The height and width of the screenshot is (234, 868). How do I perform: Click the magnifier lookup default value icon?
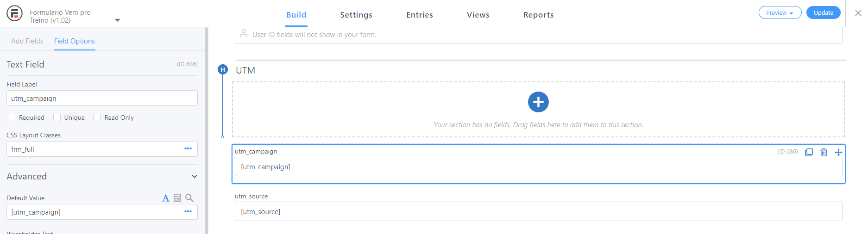pyautogui.click(x=189, y=198)
